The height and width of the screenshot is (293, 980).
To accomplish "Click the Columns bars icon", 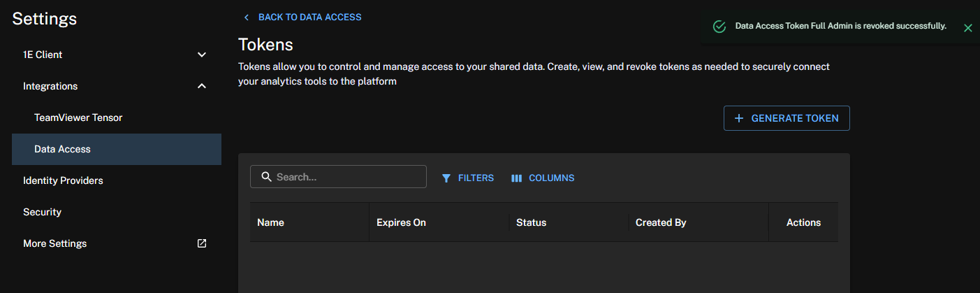I will coord(517,178).
